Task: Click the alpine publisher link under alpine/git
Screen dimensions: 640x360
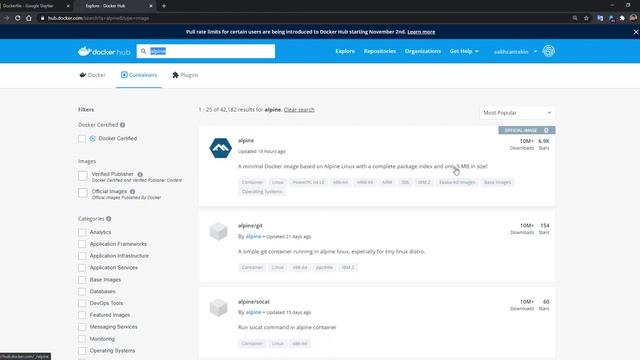Action: [253, 237]
